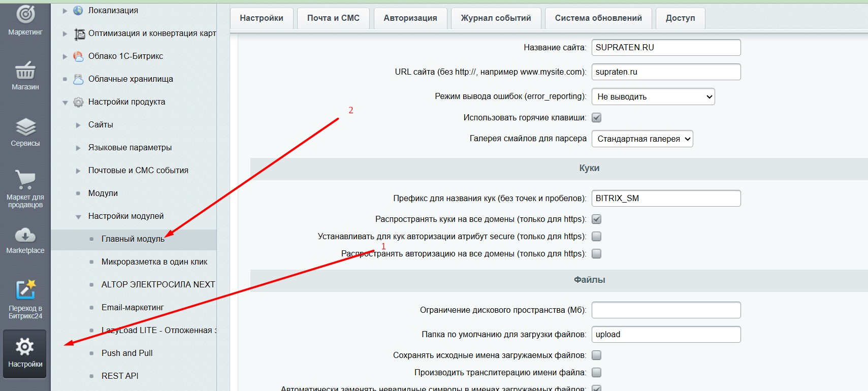868x391 pixels.
Task: Switch to the Почта и СМС tab
Action: [x=333, y=18]
